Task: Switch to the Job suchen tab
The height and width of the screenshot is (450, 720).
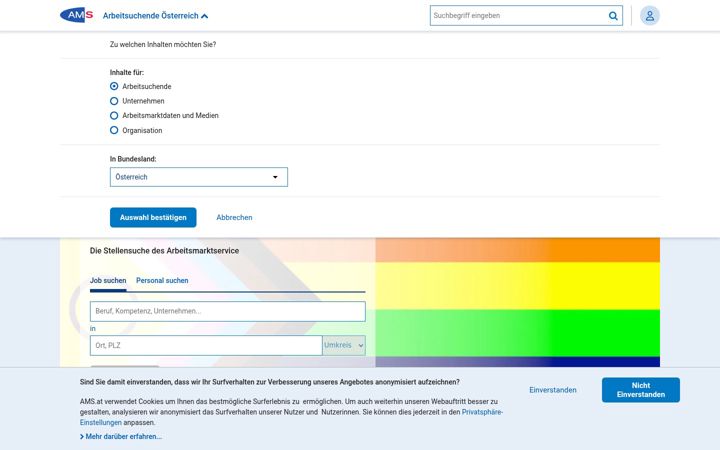Action: point(108,281)
